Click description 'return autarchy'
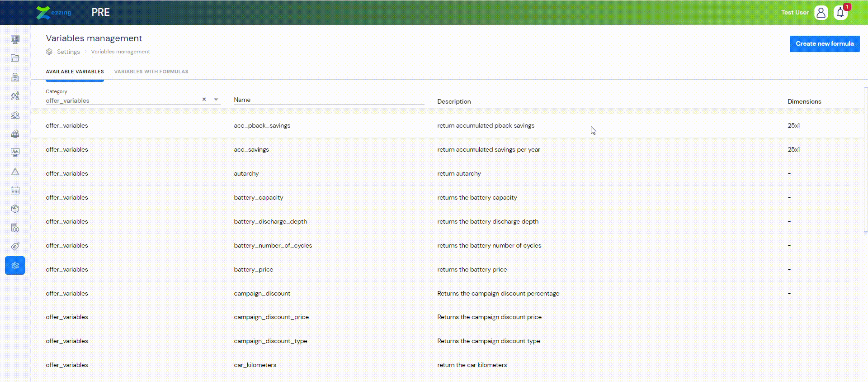Screen dimensions: 868x382 pyautogui.click(x=459, y=173)
